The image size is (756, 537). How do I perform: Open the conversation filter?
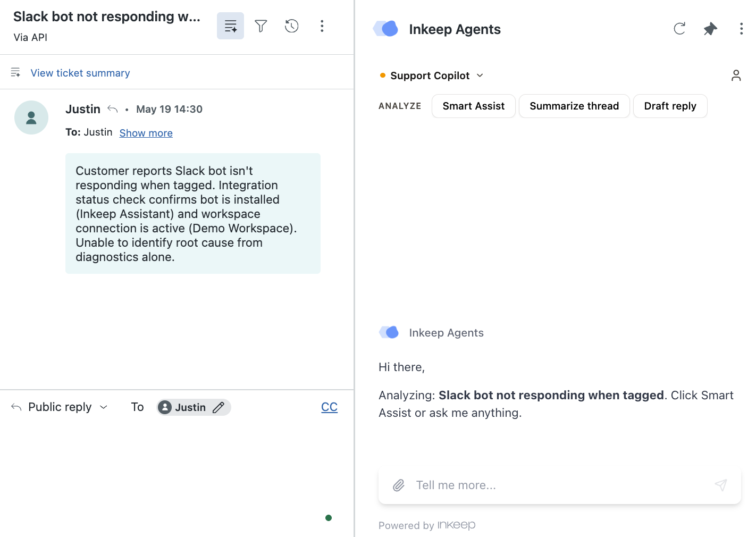(261, 26)
